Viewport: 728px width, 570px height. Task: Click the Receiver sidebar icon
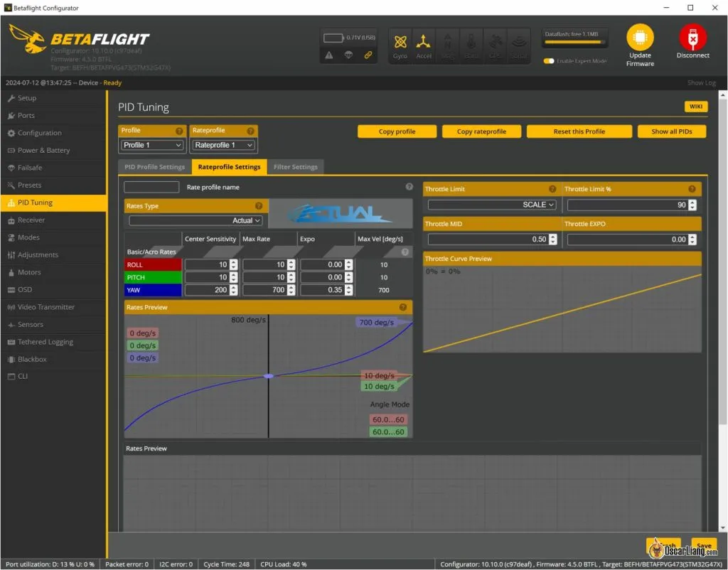pos(11,220)
